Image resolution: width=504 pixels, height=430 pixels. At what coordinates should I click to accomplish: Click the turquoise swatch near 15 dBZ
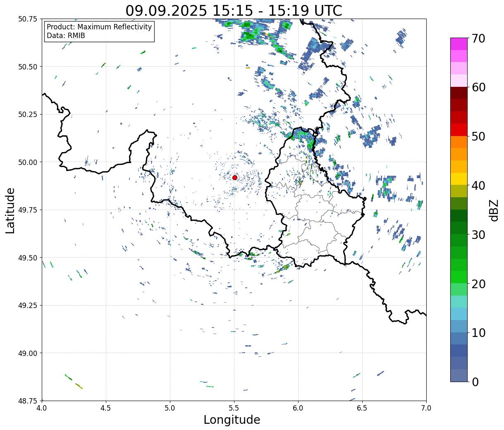point(459,301)
